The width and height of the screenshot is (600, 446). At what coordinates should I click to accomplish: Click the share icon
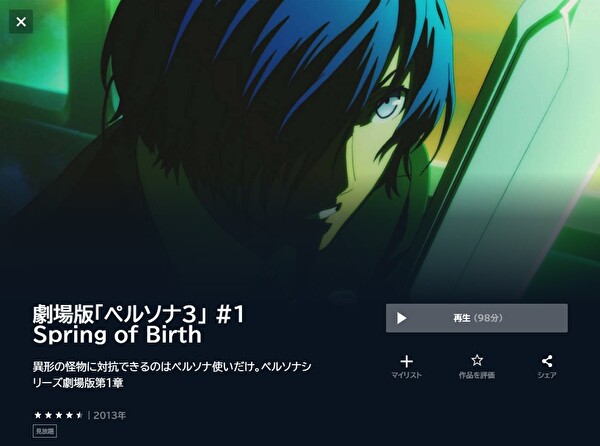(547, 361)
